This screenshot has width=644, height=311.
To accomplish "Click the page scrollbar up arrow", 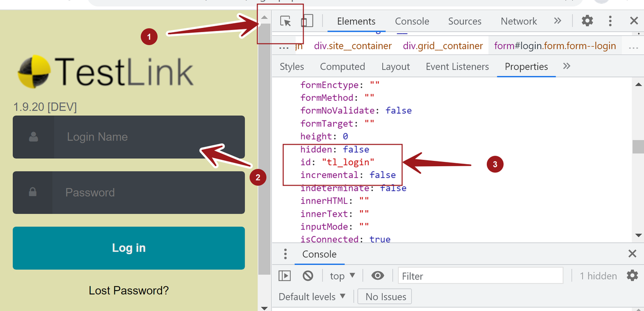I will click(264, 17).
